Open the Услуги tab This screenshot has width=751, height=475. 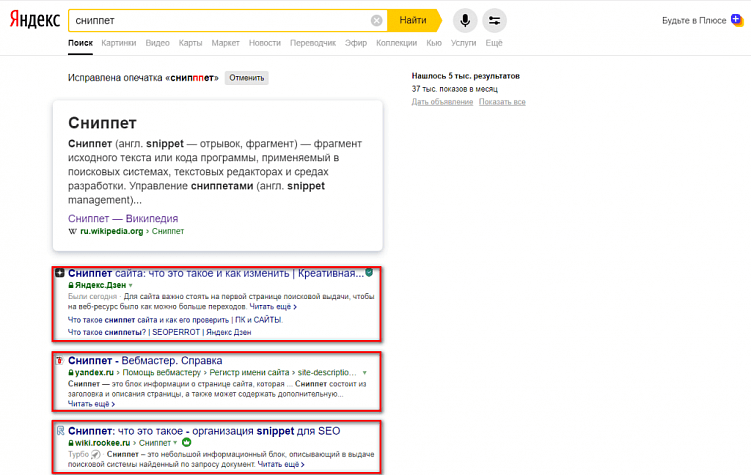click(464, 43)
